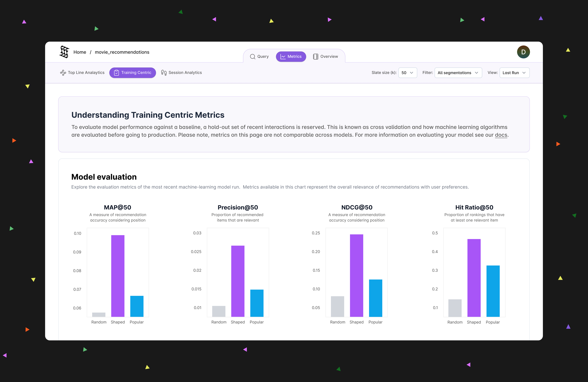588x382 pixels.
Task: Go to Home breadcrumb
Action: click(x=80, y=52)
